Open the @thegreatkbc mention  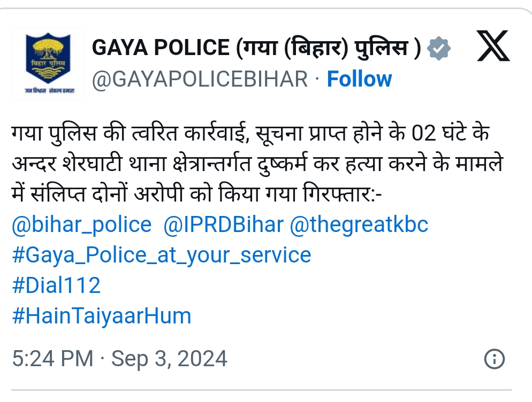(359, 225)
